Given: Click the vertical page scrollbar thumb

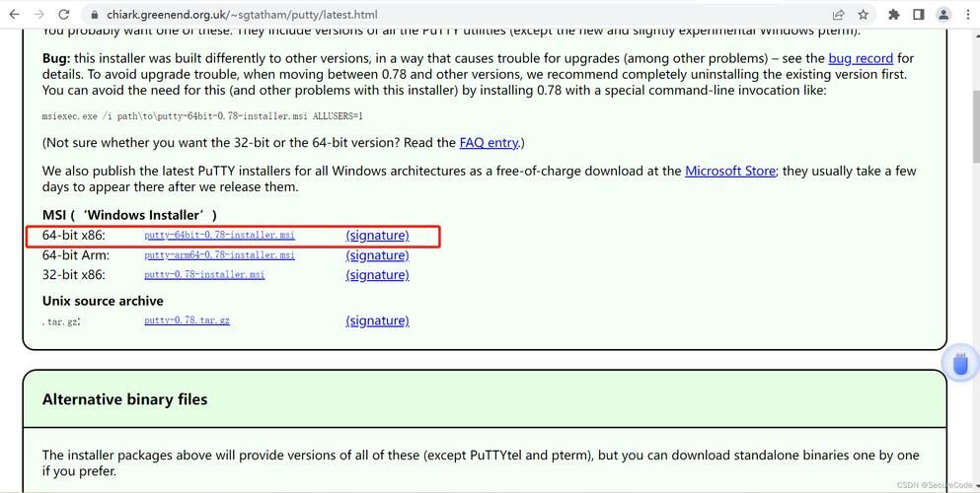Looking at the screenshot, I should [974, 125].
